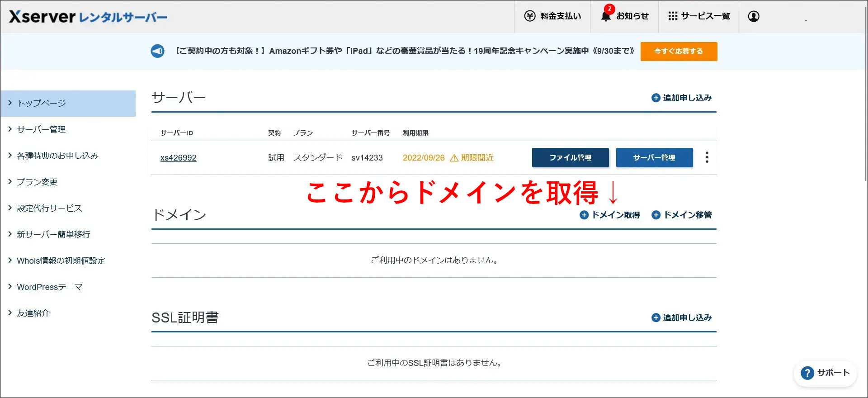Click chevron beside 設定代行サービス

10,208
